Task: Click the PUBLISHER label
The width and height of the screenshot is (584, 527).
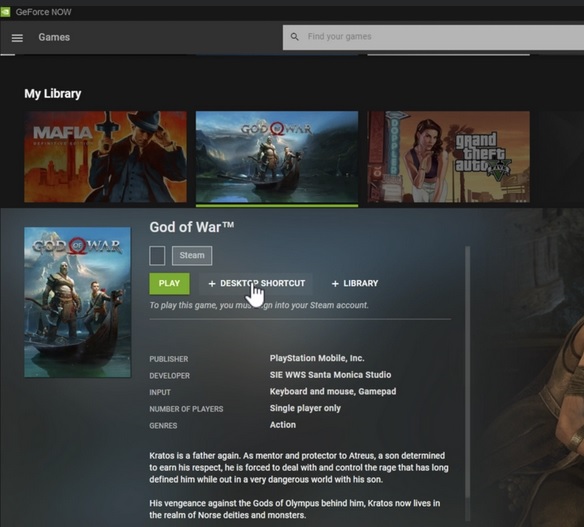Action: point(169,359)
